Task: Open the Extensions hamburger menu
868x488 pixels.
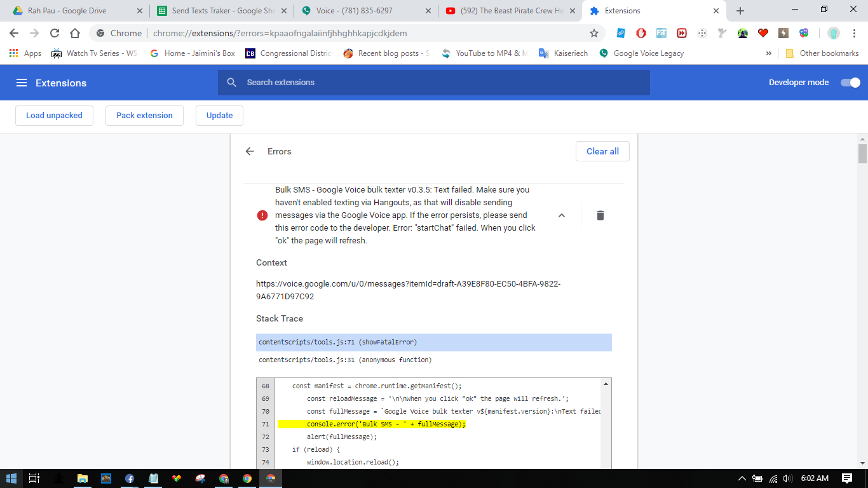Action: point(22,83)
